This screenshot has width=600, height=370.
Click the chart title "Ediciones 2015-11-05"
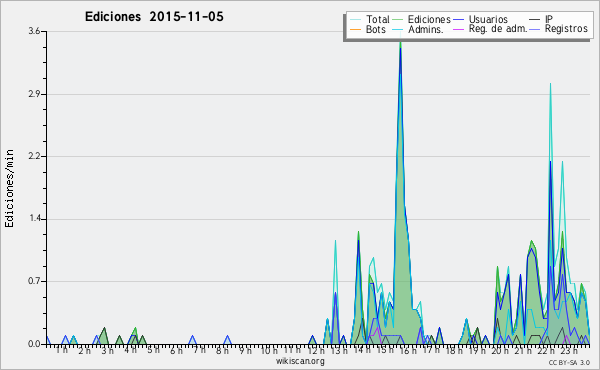point(154,17)
